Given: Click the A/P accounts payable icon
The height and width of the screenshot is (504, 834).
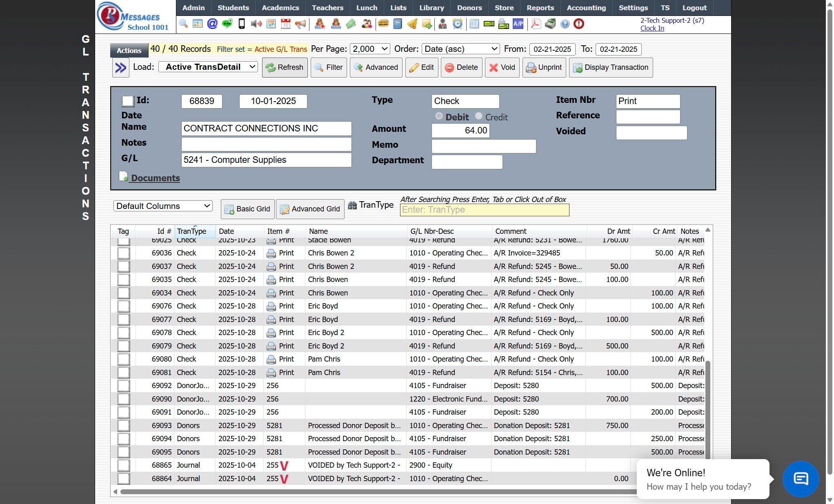Looking at the screenshot, I should tap(518, 24).
